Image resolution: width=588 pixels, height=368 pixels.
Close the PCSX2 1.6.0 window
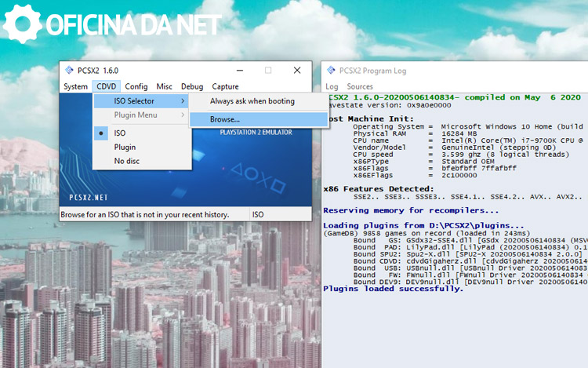[297, 70]
